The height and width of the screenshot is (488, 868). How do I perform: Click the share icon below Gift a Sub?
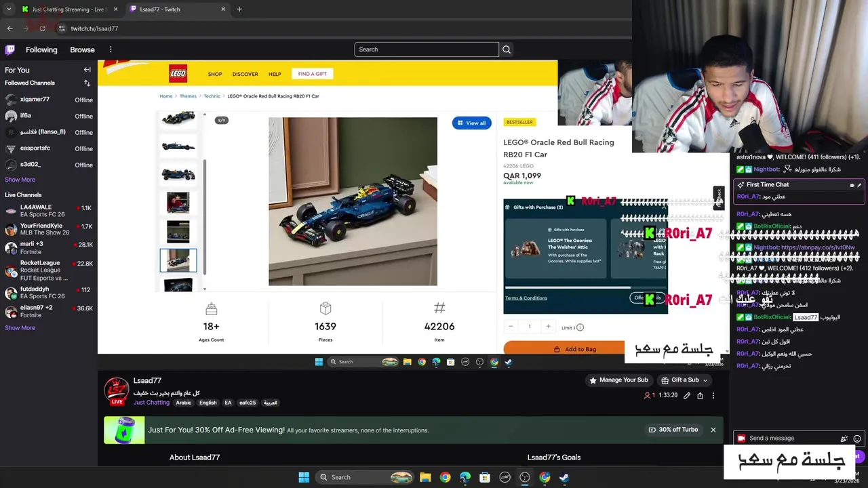(x=701, y=395)
